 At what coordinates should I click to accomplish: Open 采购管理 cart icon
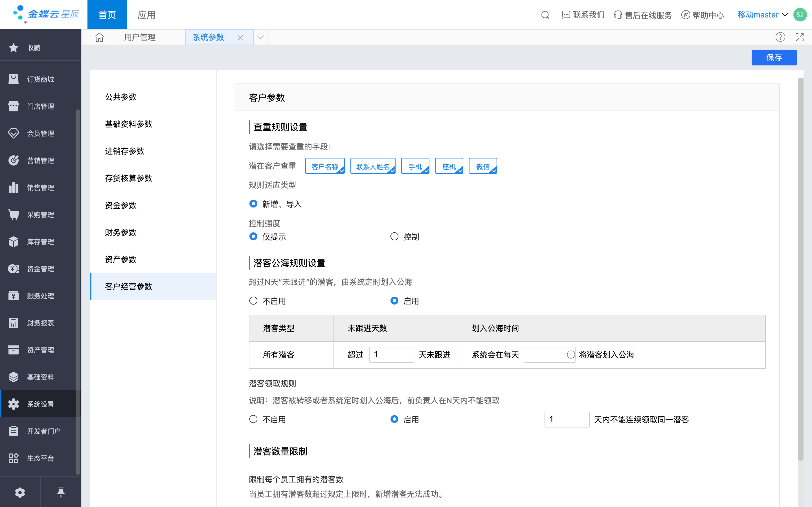(x=14, y=215)
